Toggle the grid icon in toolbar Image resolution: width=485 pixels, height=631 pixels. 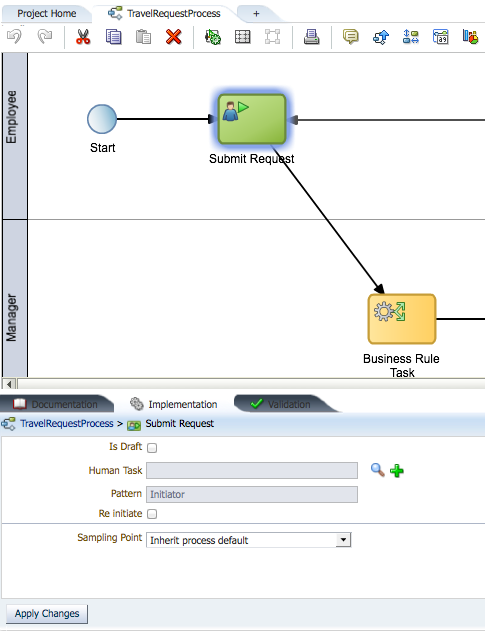coord(242,37)
